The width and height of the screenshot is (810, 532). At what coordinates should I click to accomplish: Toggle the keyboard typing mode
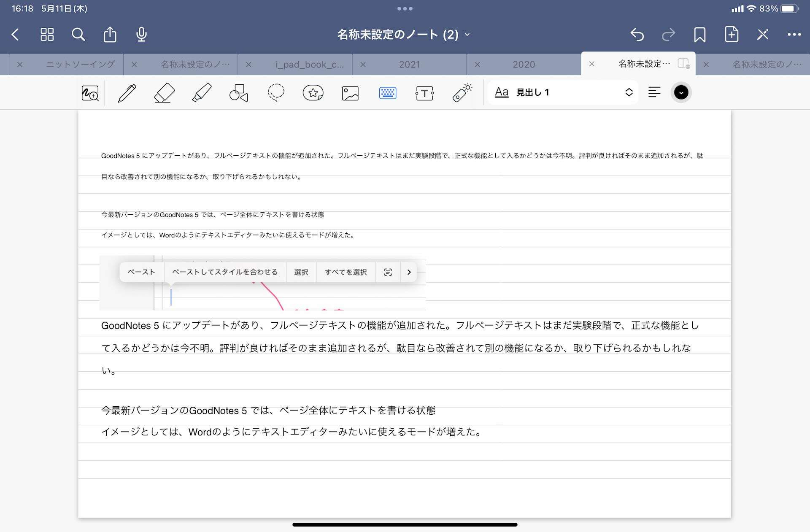[x=387, y=93]
